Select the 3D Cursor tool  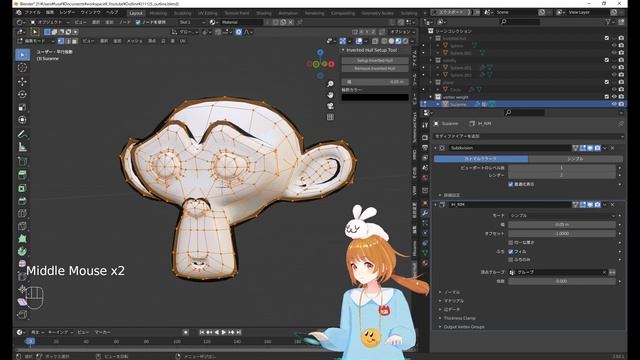point(22,68)
